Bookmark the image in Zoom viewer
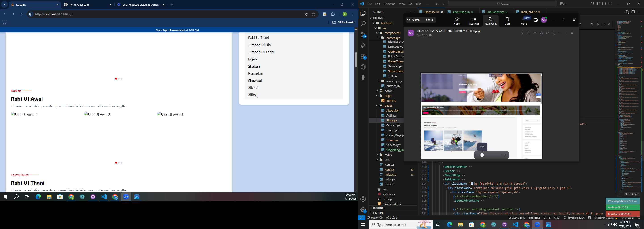644x229 pixels. (x=553, y=33)
